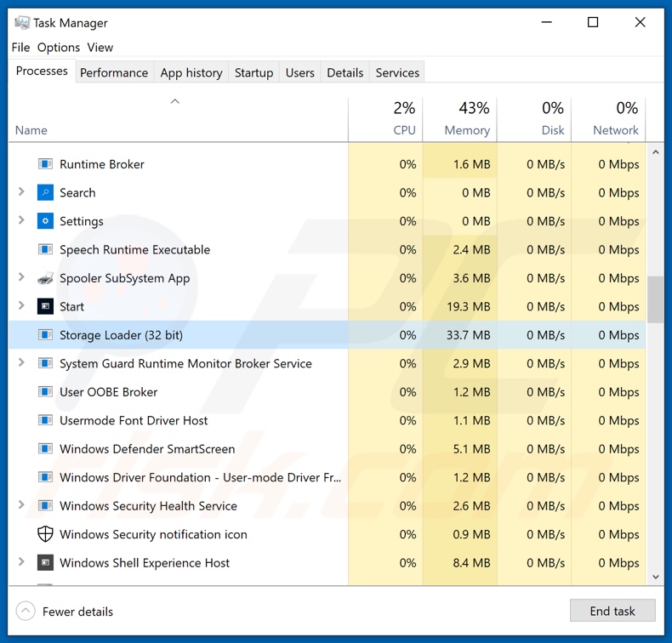Switch to the App history tab
Viewport: 672px width, 643px height.
[x=191, y=73]
